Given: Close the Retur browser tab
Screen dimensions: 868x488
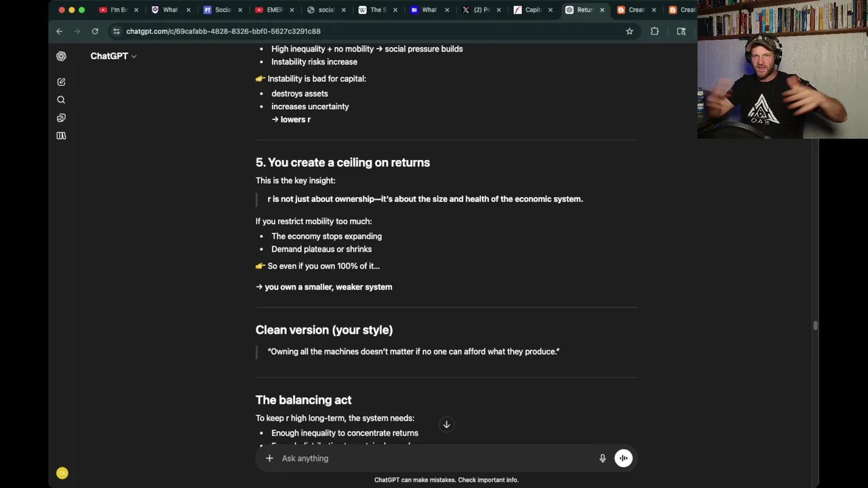Looking at the screenshot, I should [x=601, y=9].
